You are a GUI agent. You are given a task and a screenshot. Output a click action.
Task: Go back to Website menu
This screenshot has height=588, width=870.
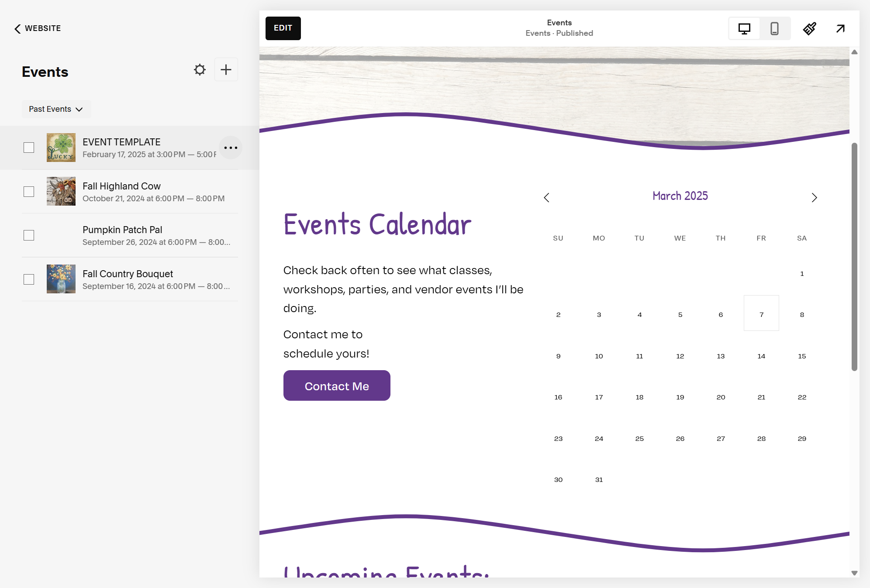[38, 28]
